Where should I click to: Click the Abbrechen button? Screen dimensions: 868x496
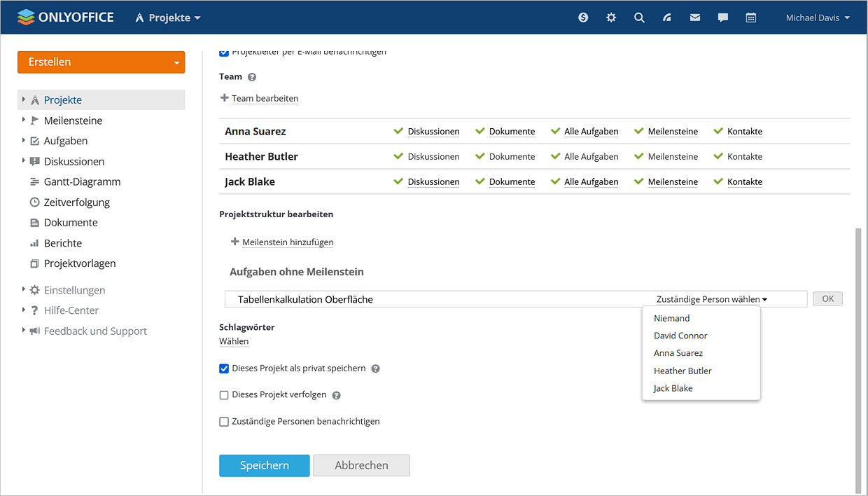pyautogui.click(x=361, y=465)
